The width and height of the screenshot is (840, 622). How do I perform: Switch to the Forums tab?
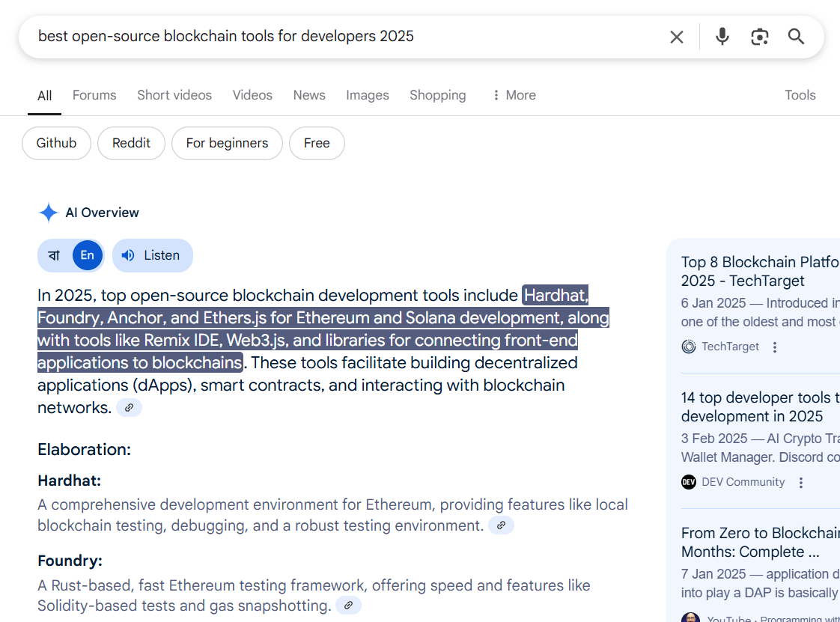[x=94, y=95]
